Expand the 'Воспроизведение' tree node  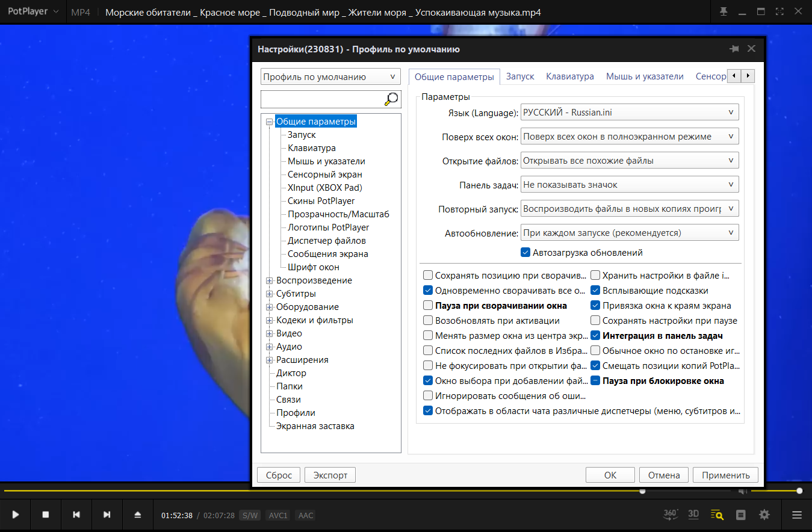click(x=269, y=280)
